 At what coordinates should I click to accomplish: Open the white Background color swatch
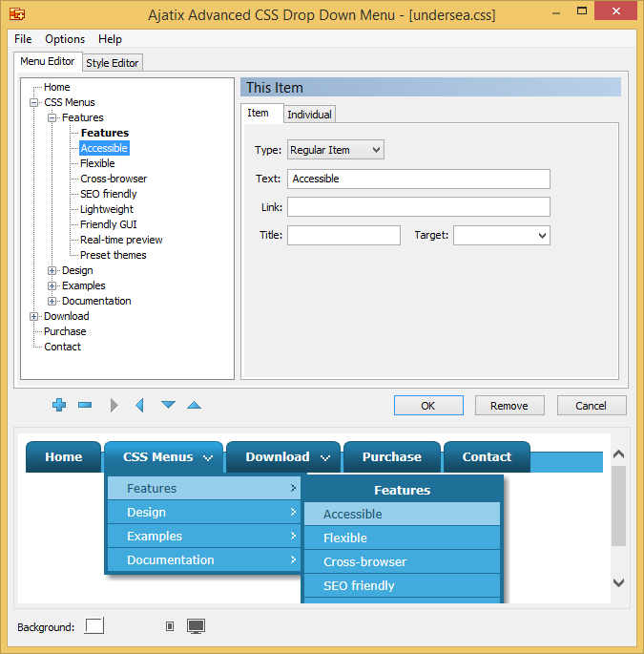pos(94,625)
